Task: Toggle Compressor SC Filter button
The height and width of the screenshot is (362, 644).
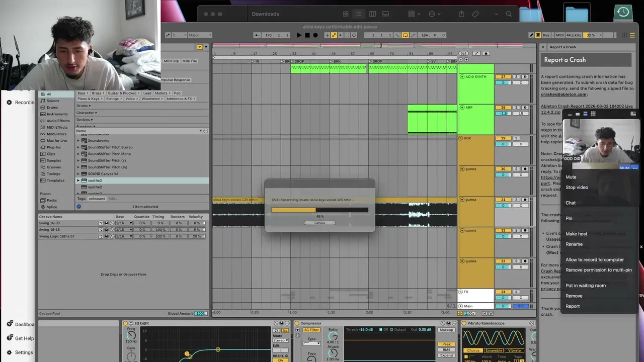Action: point(311,330)
